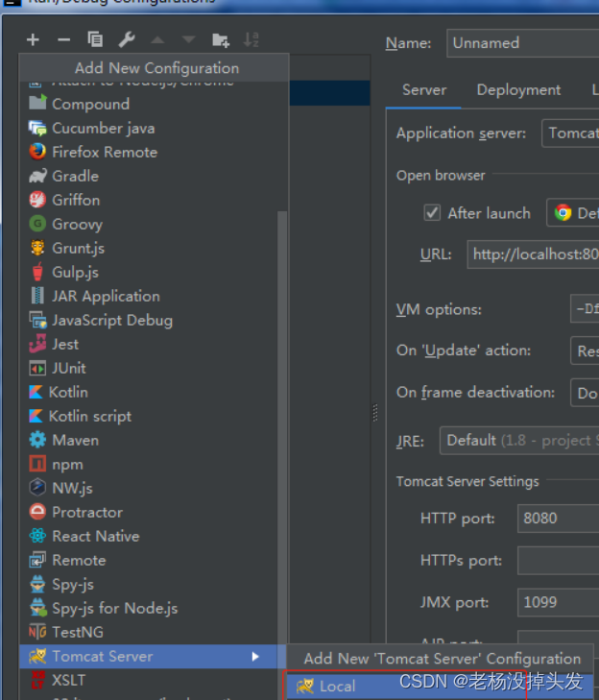Open the browser selection dropdown
The width and height of the screenshot is (599, 700).
tap(573, 213)
